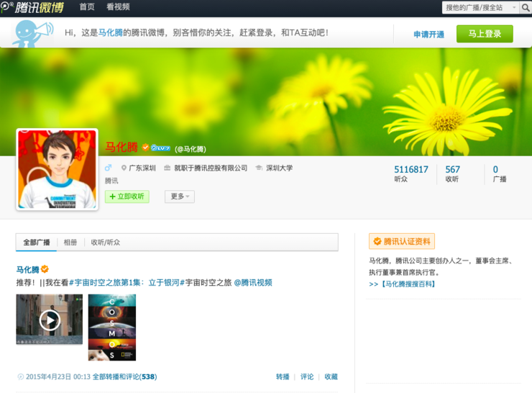Open hashtag #宇宙时空之旅第1集：立于银河#
Viewport: 532px width, 393px height.
pos(127,283)
